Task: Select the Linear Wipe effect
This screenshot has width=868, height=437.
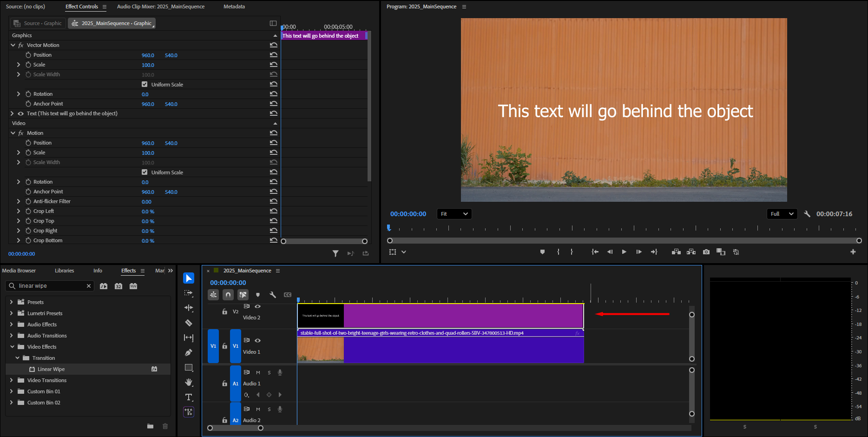Action: pos(51,369)
